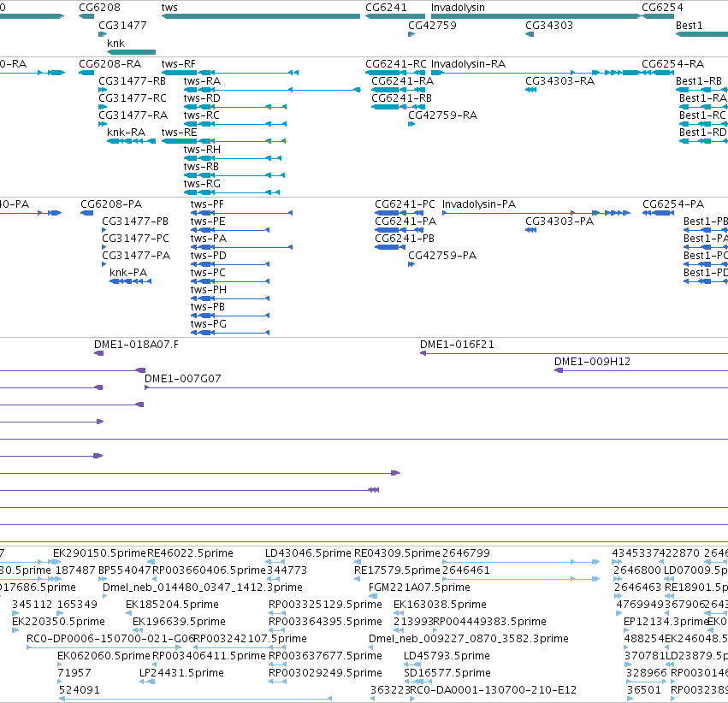Click the RE17579.5prime EST label
The image size is (728, 703).
coord(398,570)
